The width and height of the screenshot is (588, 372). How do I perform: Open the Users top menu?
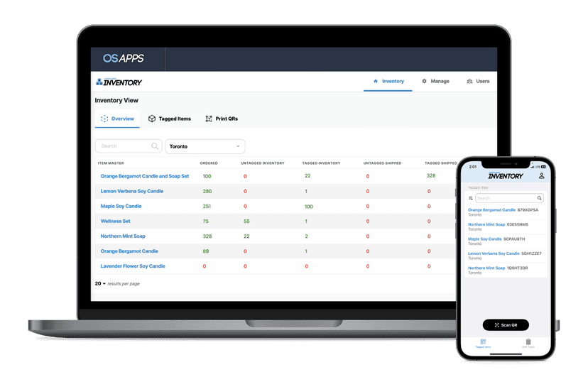point(478,81)
